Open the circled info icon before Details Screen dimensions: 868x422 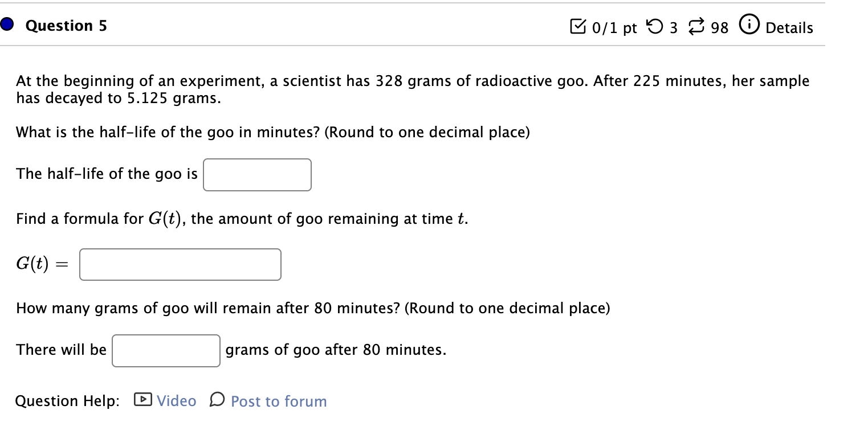pyautogui.click(x=750, y=26)
